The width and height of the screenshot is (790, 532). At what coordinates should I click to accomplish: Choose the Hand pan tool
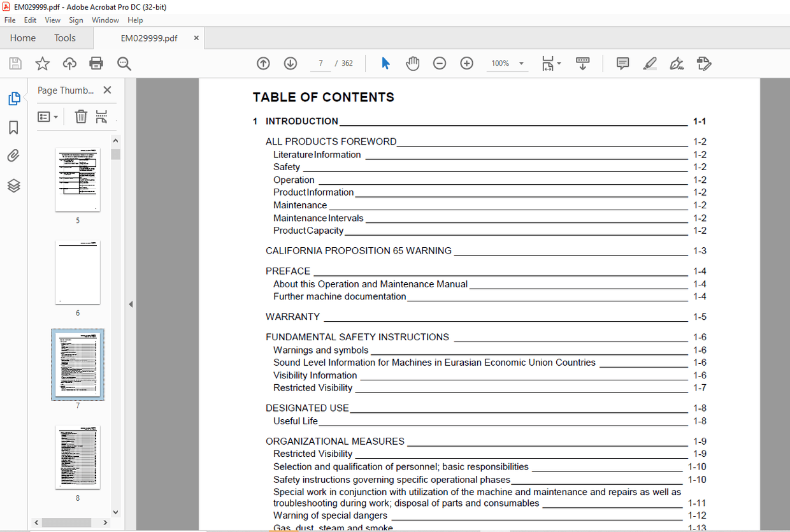[413, 63]
